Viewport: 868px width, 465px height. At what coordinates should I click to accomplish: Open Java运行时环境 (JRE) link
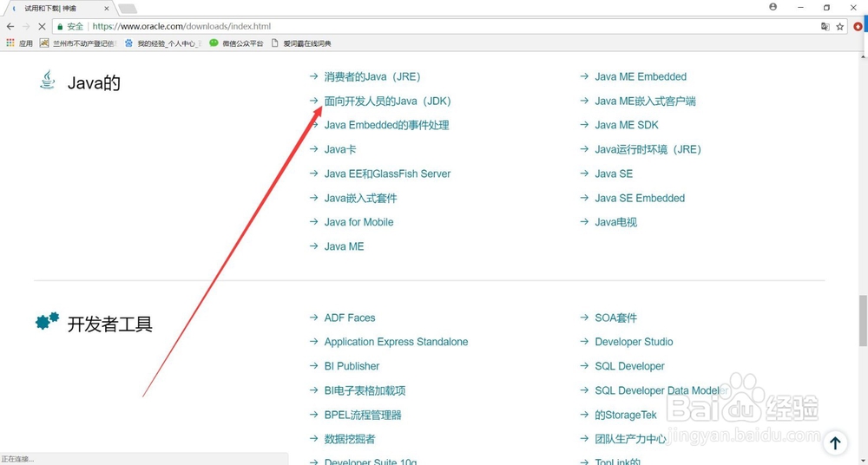click(648, 149)
